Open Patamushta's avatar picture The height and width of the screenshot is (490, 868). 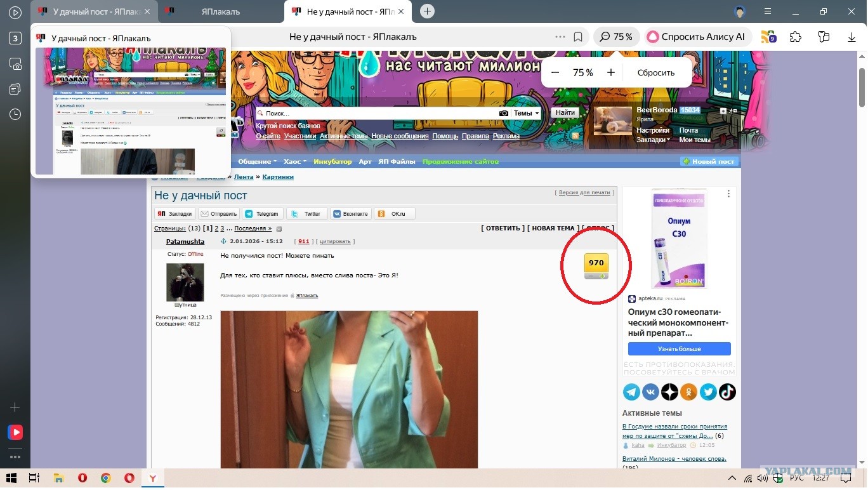185,282
